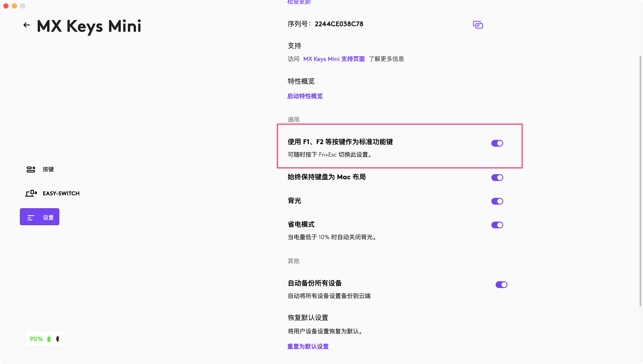
Task: Disable always keep Mac layout toggle
Action: (x=497, y=178)
